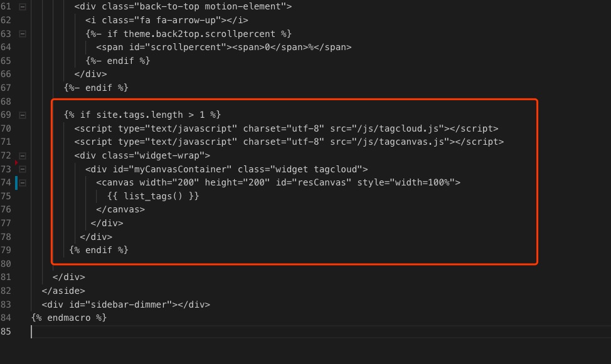Click the blue change indicator beside line 74
Image resolution: width=611 pixels, height=364 pixels.
click(x=16, y=183)
